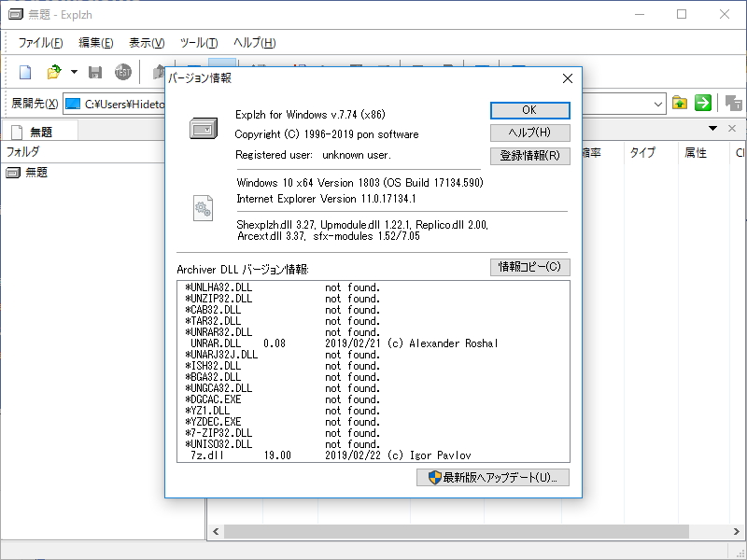Start extraction with the green arrow icon
This screenshot has width=747, height=560.
701,104
